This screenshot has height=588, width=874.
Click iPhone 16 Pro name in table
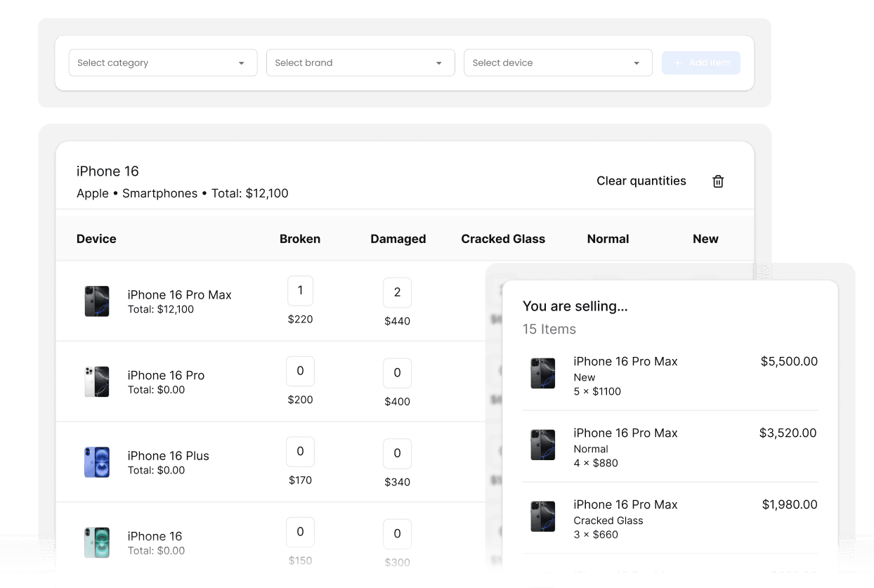(166, 375)
